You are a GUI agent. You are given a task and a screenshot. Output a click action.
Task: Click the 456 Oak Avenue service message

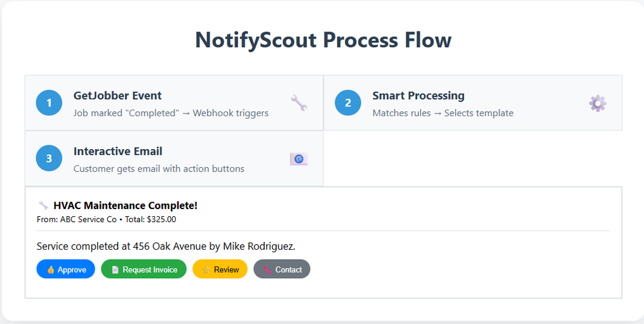pos(166,247)
